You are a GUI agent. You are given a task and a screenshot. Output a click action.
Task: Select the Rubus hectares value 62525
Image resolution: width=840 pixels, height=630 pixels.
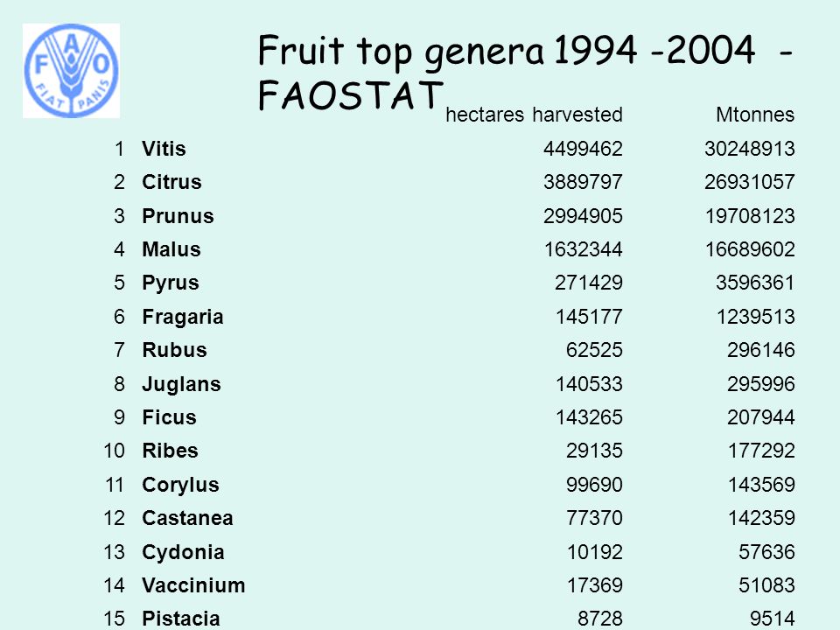tap(595, 350)
